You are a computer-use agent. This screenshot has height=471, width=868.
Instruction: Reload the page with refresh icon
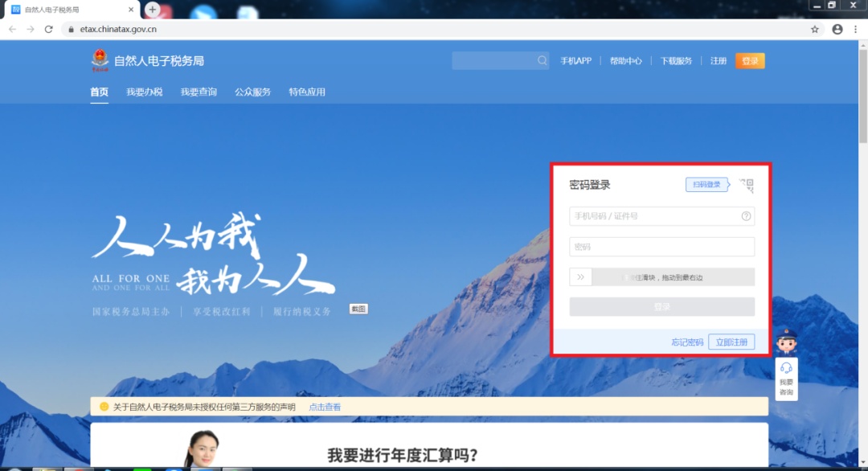[x=49, y=29]
